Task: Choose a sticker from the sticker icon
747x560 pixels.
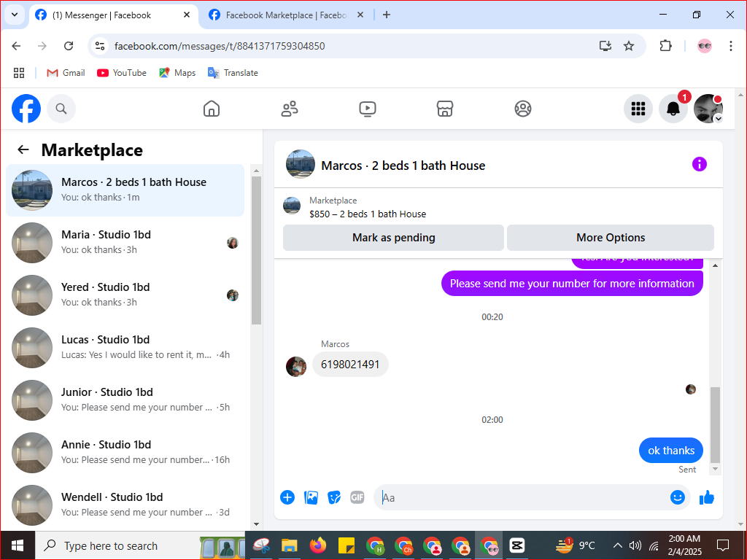Action: pos(334,497)
